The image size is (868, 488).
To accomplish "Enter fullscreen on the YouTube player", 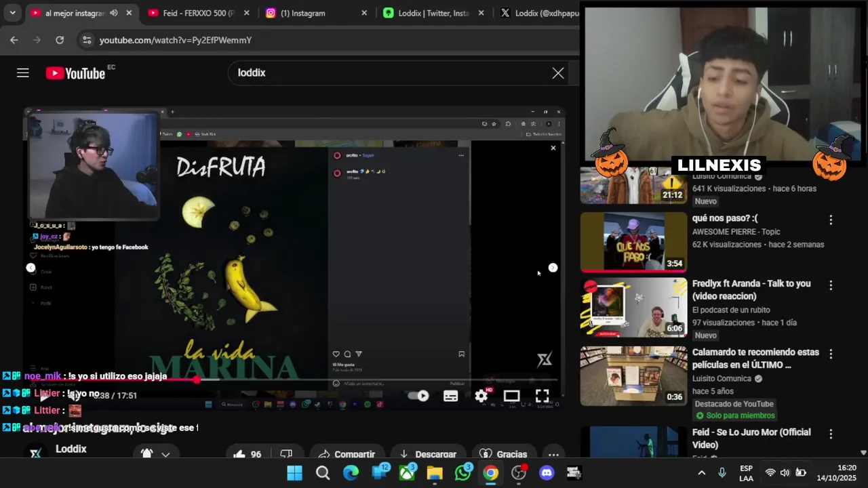I will (x=542, y=396).
